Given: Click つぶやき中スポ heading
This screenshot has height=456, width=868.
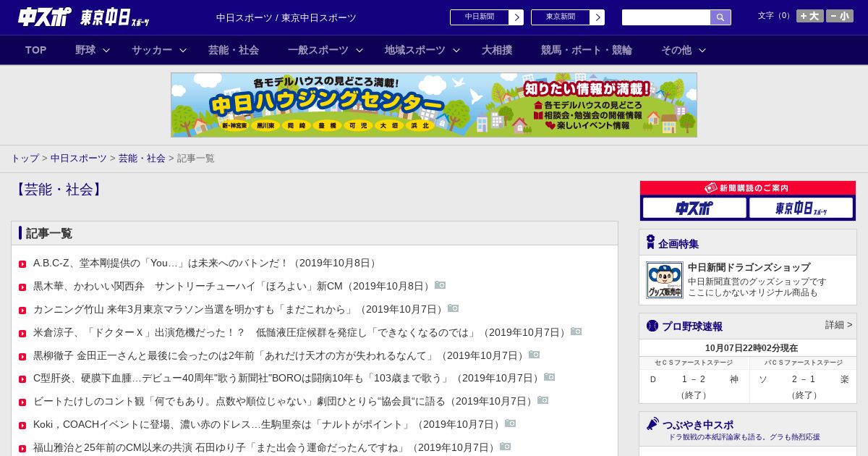Looking at the screenshot, I should pos(697,425).
